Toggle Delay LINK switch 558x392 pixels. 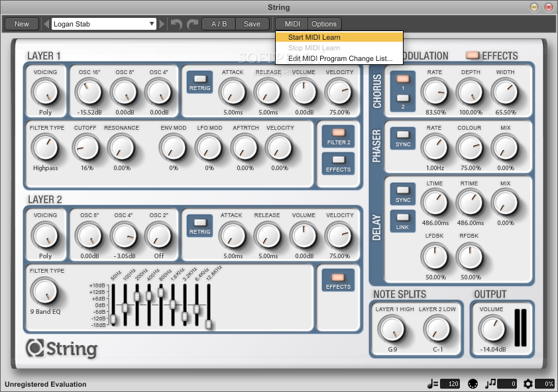(403, 221)
